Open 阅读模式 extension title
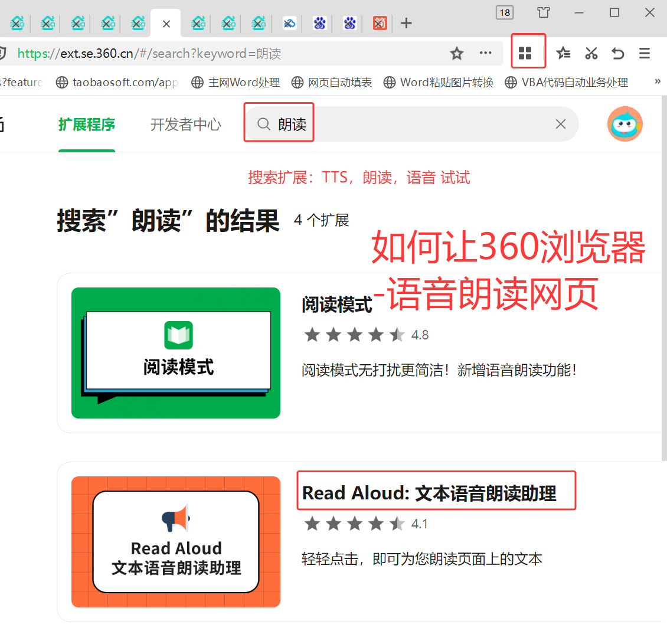Image resolution: width=667 pixels, height=644 pixels. (x=336, y=305)
